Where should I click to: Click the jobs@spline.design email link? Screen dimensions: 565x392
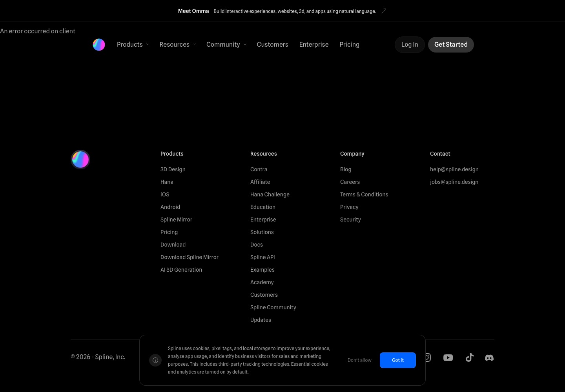(x=454, y=182)
